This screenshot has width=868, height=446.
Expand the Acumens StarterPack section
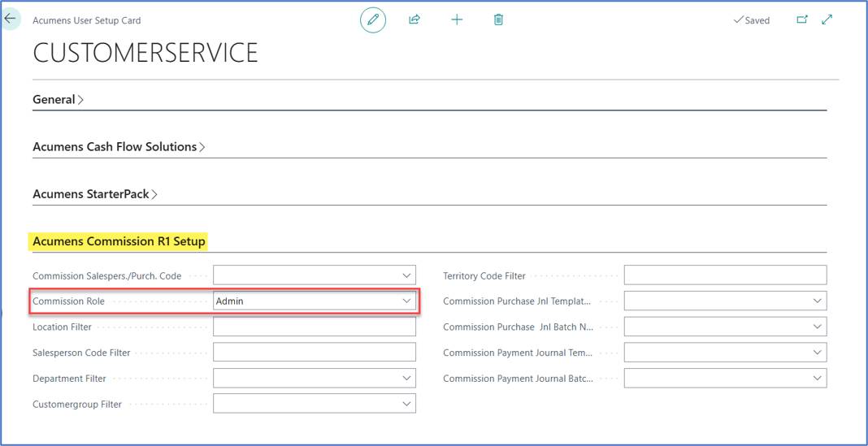(x=95, y=194)
